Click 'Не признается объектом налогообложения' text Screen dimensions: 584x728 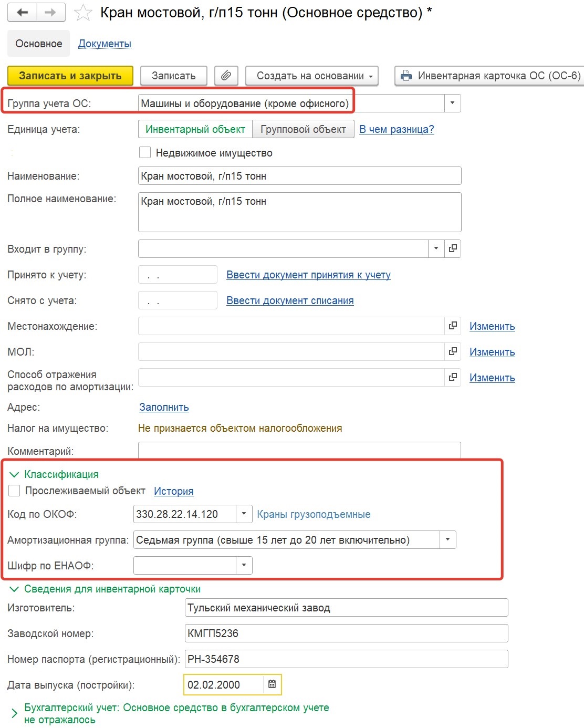(240, 428)
